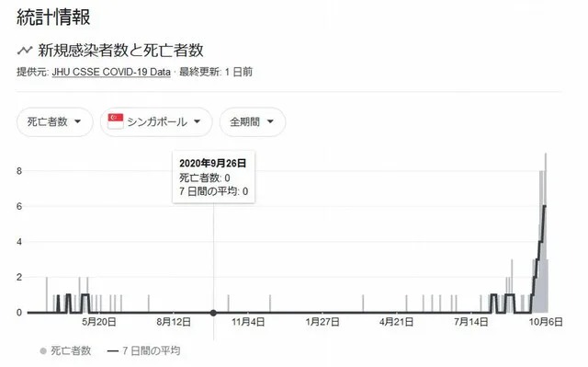Click the tallest bar near 10月6日
This screenshot has width=588, height=367.
point(546,233)
